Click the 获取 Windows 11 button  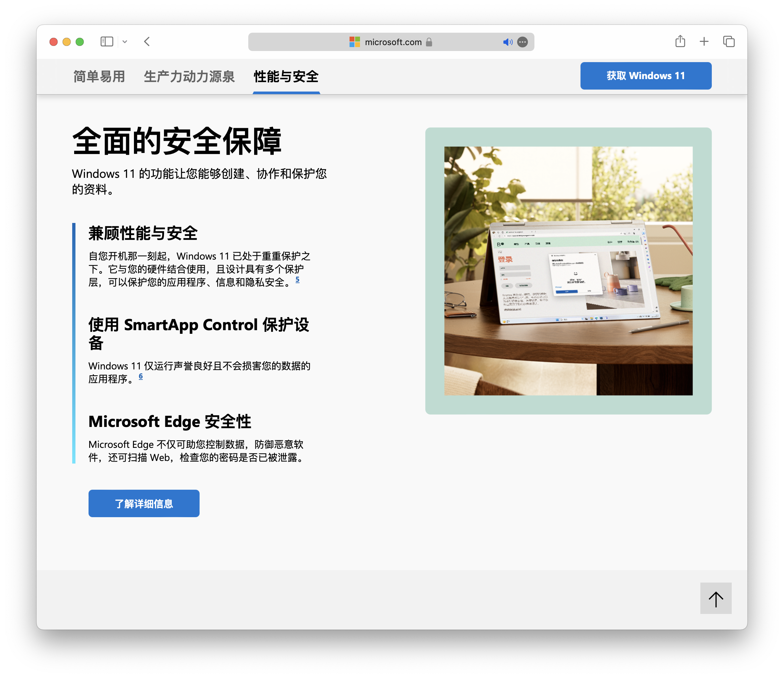[x=646, y=76]
